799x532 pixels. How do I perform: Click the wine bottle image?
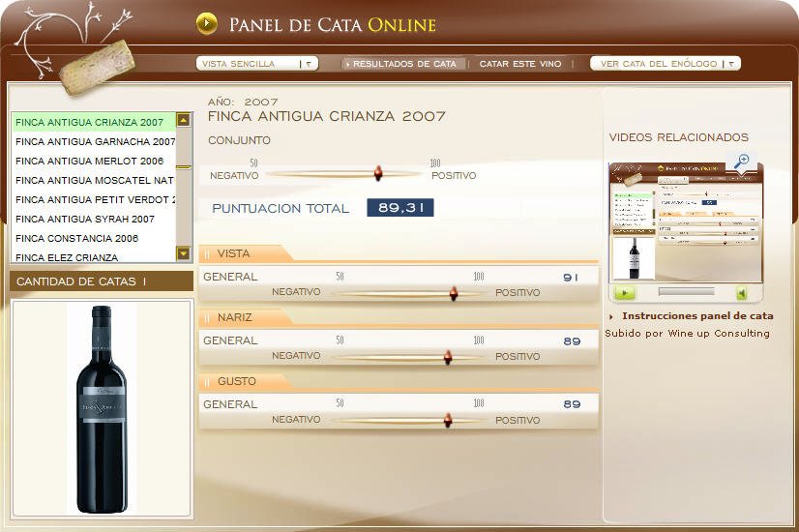[x=102, y=409]
